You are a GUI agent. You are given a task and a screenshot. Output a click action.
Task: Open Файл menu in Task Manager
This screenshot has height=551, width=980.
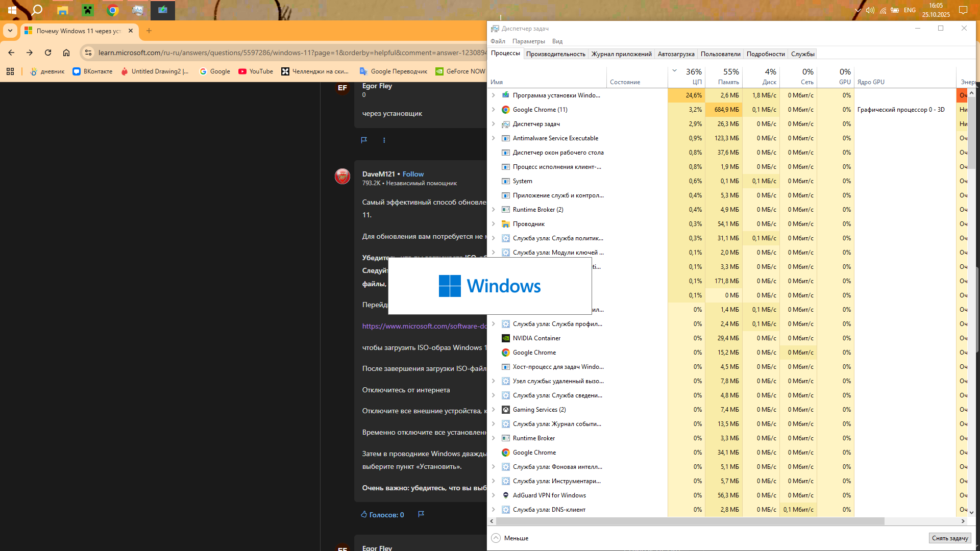pos(498,41)
